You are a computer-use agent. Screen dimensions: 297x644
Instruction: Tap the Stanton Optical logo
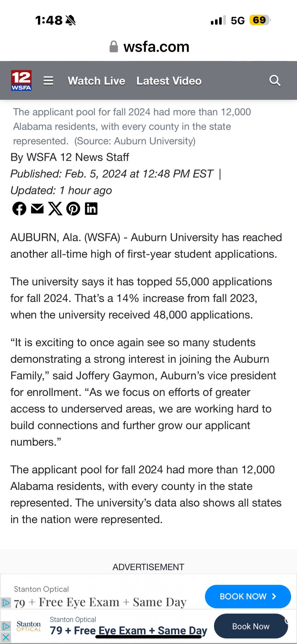coord(29,626)
